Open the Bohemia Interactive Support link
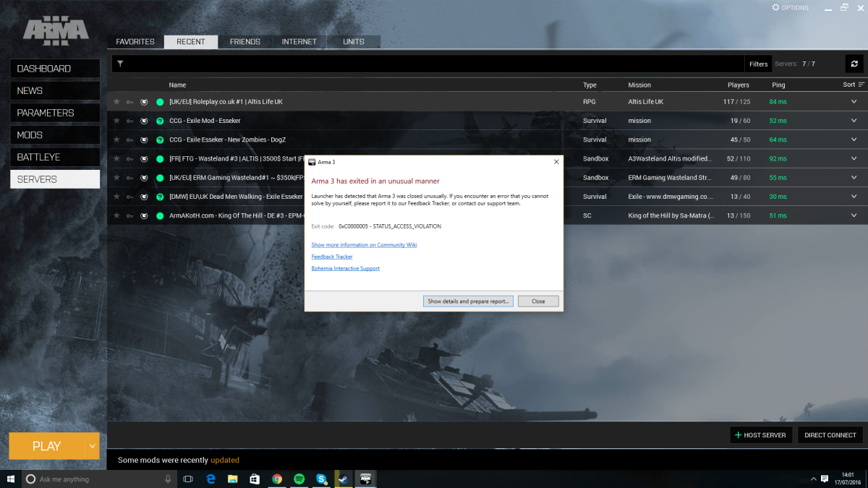The image size is (868, 488). tap(345, 268)
